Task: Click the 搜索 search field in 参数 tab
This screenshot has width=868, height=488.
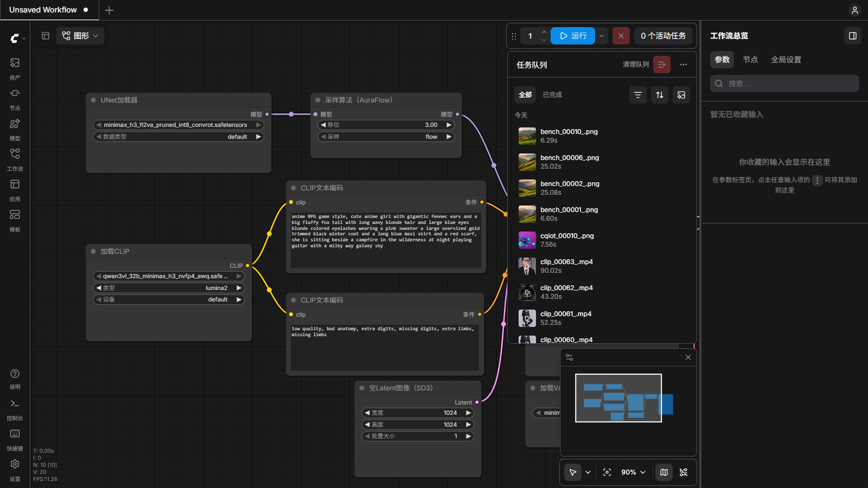Action: coord(784,84)
